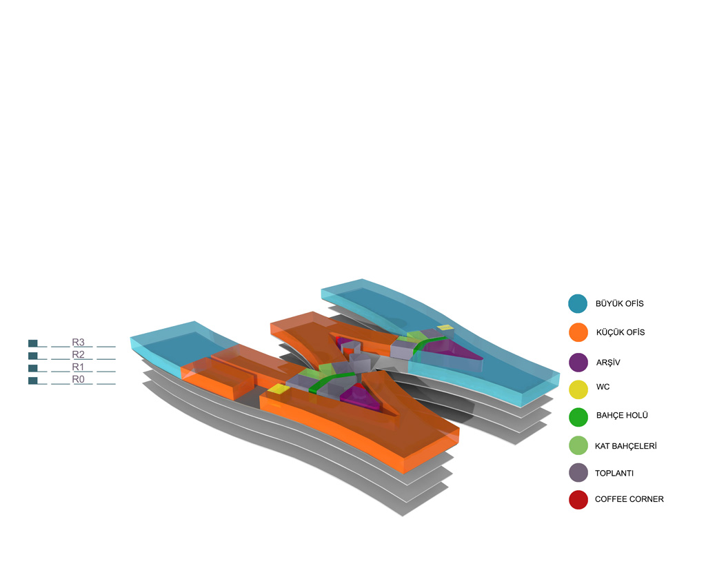
Task: Click the yellow WC legend circle
Action: pos(578,389)
